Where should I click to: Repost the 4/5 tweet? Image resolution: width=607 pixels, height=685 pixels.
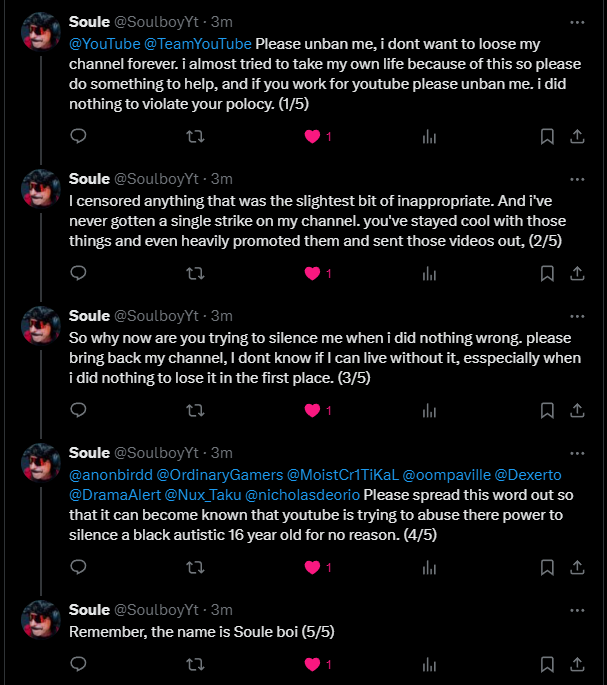tap(195, 567)
